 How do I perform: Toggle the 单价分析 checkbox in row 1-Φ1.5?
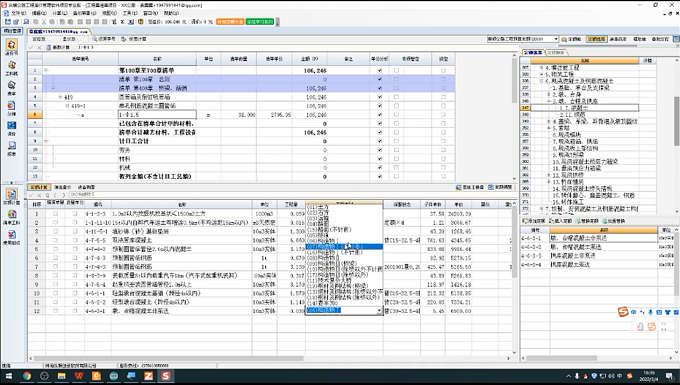(380, 115)
